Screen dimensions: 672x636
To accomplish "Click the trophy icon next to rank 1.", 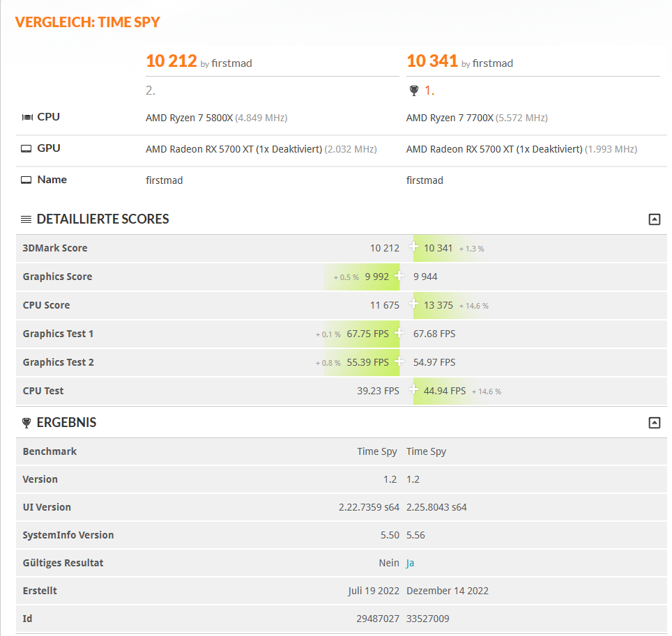I will coord(413,91).
